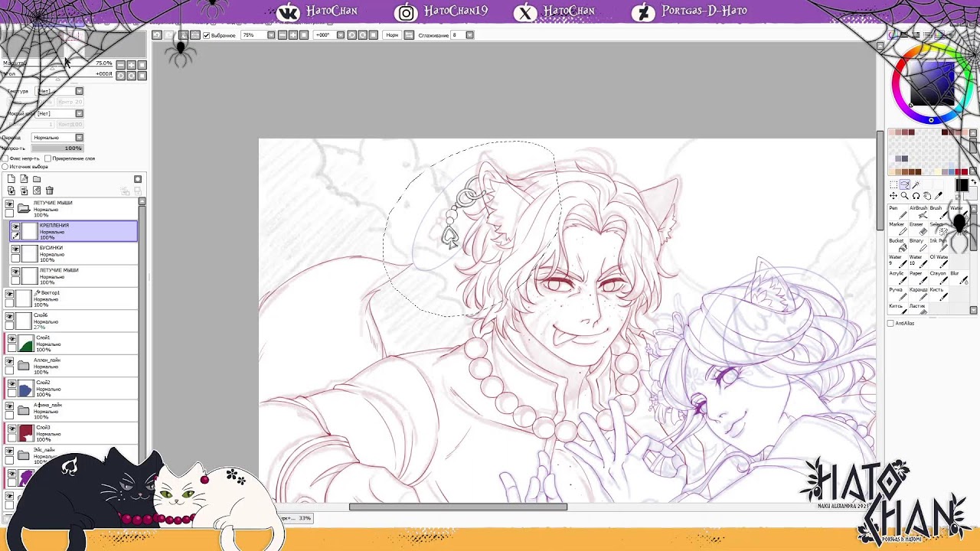Enable the Фикс непр-ть checkbox
Image resolution: width=980 pixels, height=551 pixels.
point(5,158)
